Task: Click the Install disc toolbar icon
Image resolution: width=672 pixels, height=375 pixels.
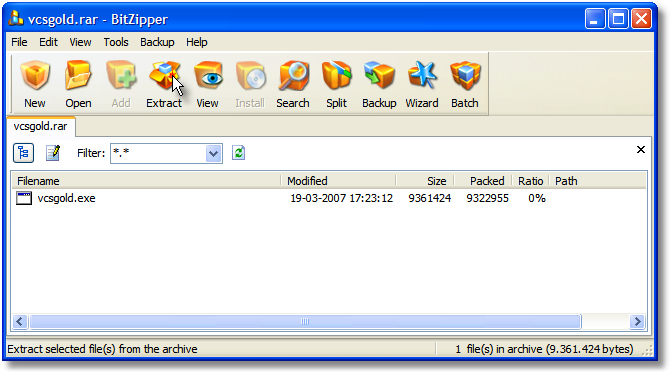Action: [x=250, y=76]
